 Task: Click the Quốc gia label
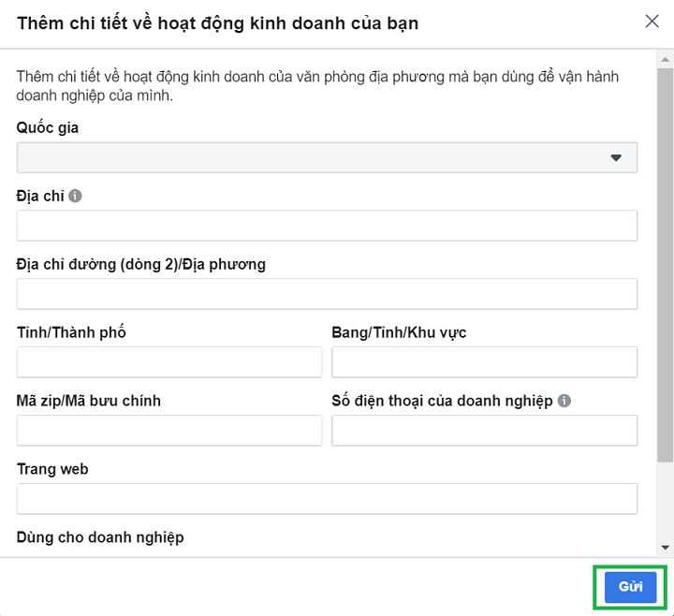point(48,127)
